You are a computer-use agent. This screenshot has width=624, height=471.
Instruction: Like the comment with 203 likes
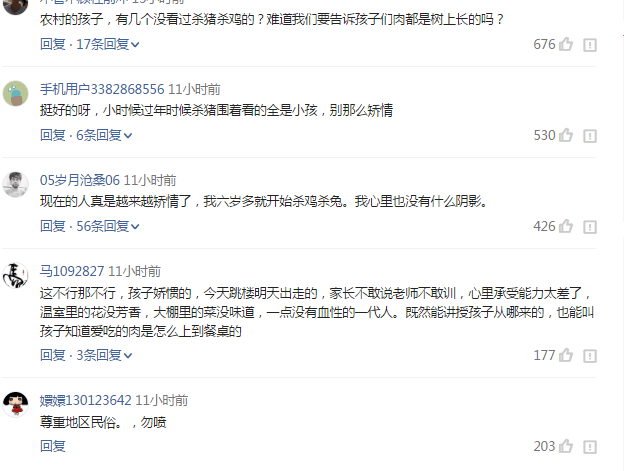click(x=566, y=446)
